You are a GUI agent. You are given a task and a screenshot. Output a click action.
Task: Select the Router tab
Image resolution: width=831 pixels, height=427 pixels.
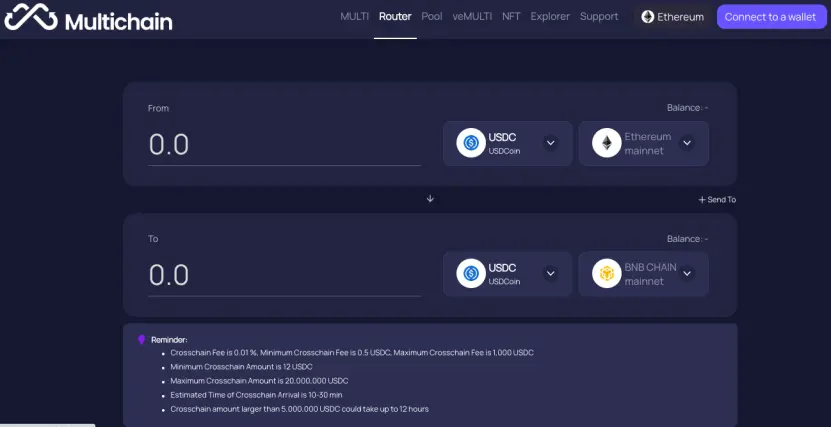coord(395,16)
